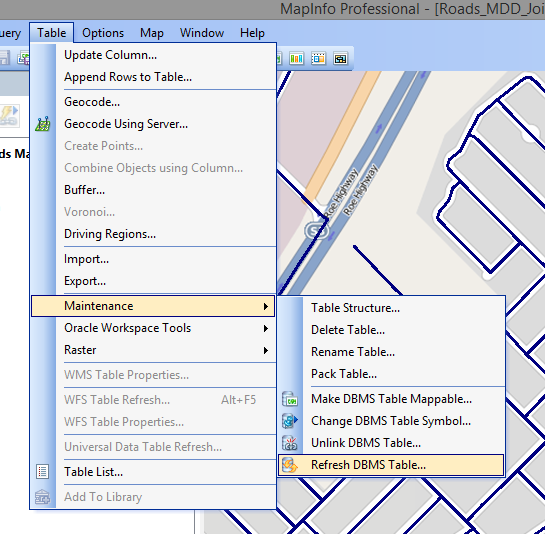Expand the Raster submenu arrow

click(x=266, y=350)
